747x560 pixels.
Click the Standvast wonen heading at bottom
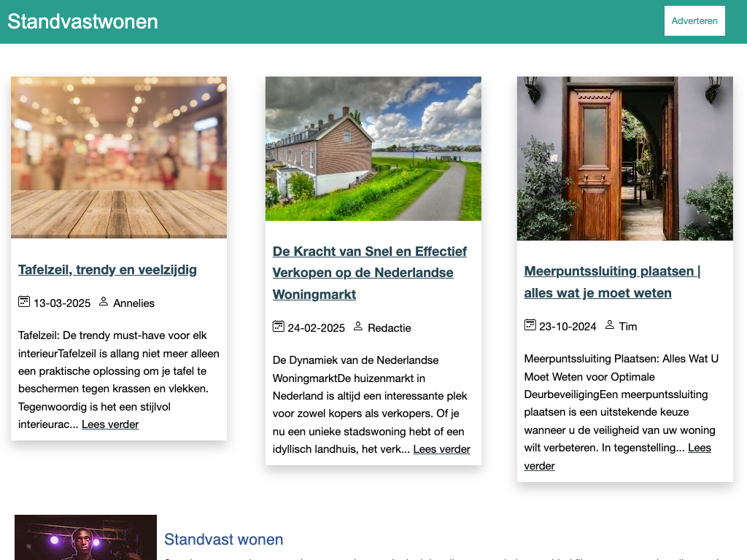coord(223,540)
